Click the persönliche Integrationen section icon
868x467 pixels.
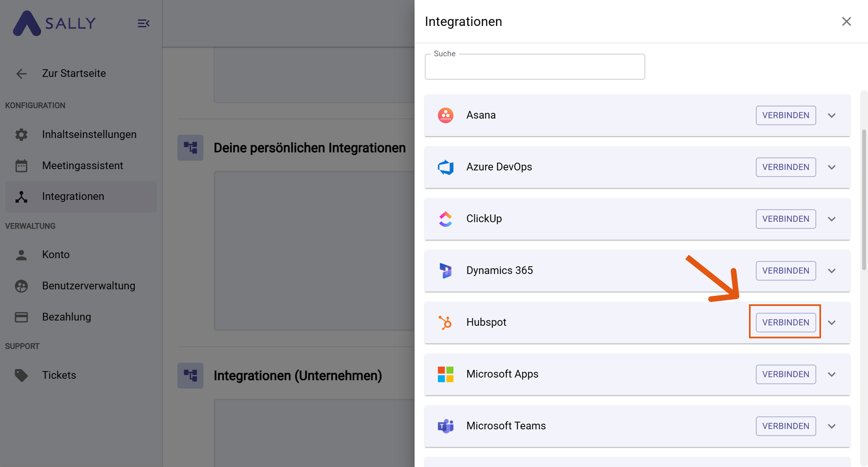(190, 148)
